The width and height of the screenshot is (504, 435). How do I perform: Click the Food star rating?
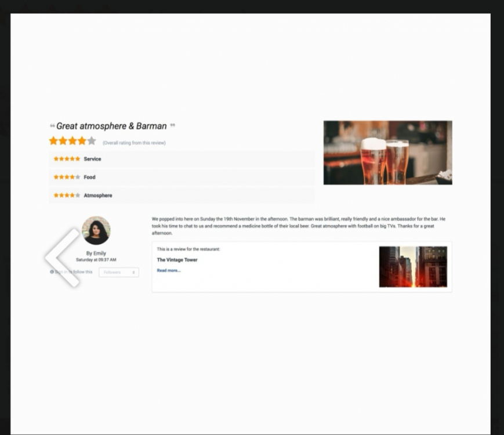pos(67,177)
